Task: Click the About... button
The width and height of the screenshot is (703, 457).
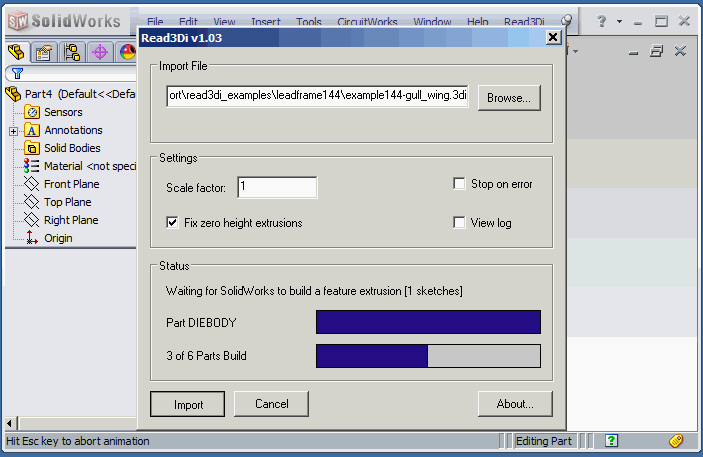Action: click(515, 404)
